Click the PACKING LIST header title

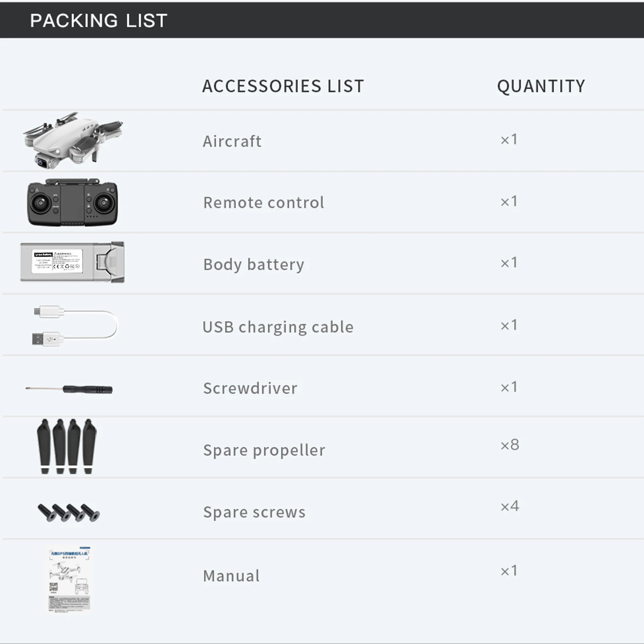coord(99,21)
